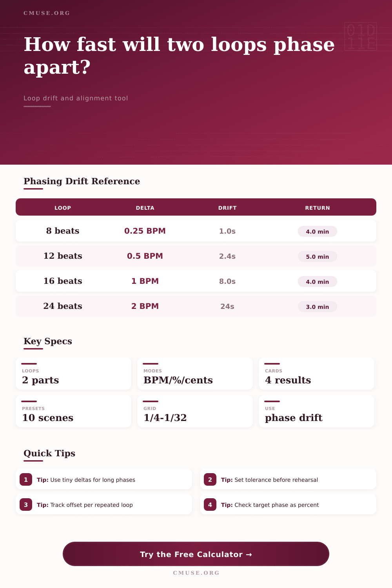
Task: Click the 4.0 min badge in 16 beats row
Action: point(318,281)
